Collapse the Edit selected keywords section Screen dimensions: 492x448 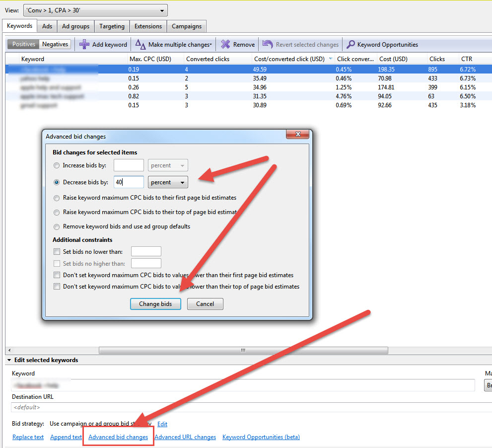click(9, 360)
